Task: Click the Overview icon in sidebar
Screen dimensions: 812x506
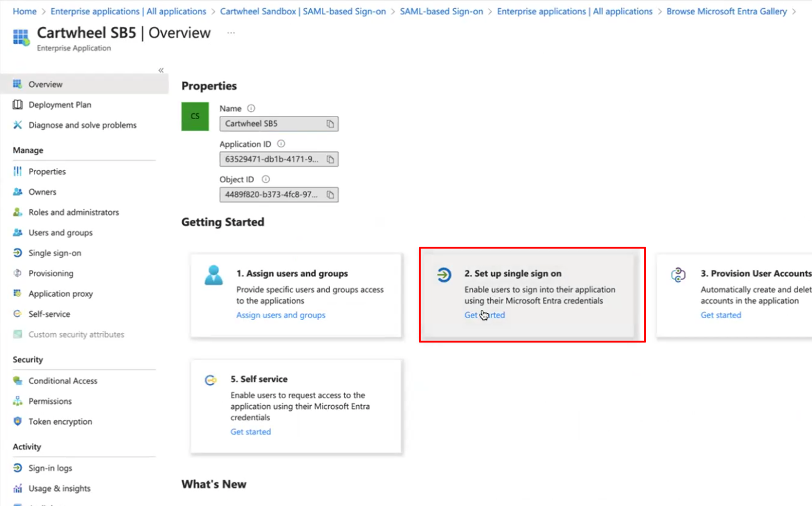Action: (x=18, y=84)
